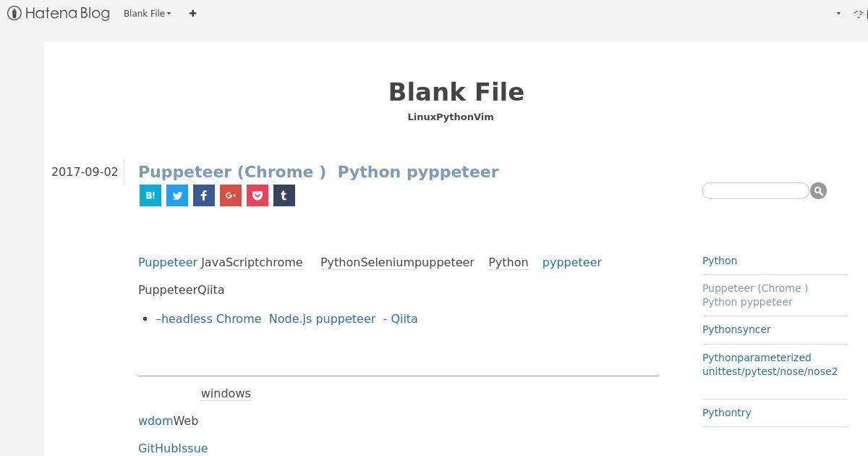868x456 pixels.
Task: Open the Blank File dropdown menu
Action: [x=147, y=13]
